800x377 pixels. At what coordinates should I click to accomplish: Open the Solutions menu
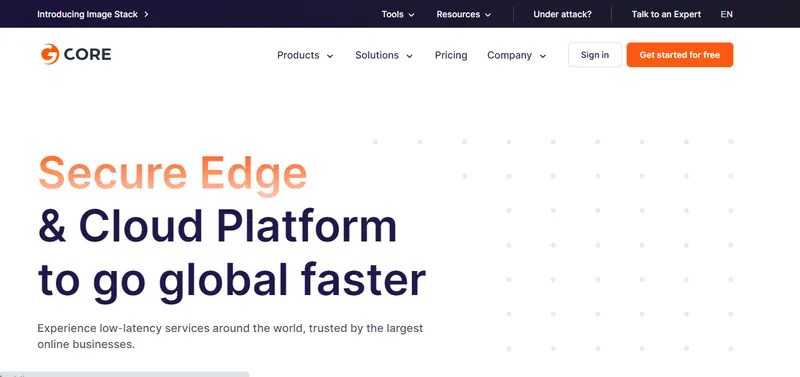384,55
